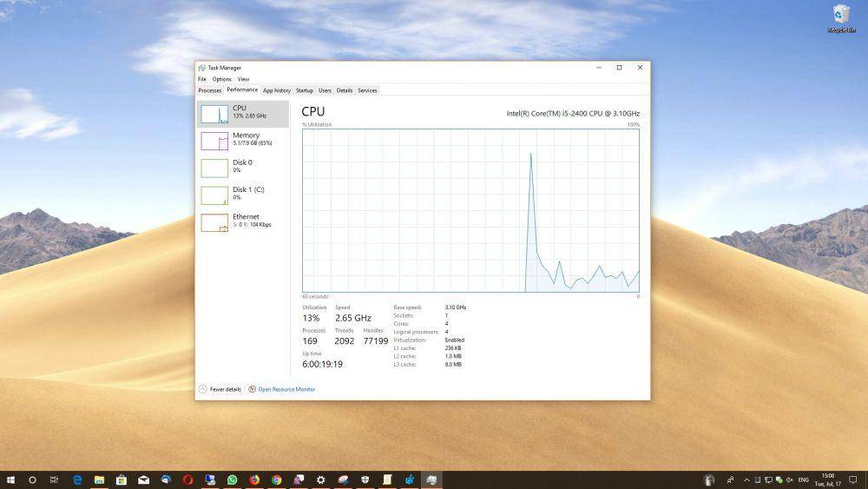868x489 pixels.
Task: Open the Opera browser taskbar icon
Action: [x=187, y=480]
